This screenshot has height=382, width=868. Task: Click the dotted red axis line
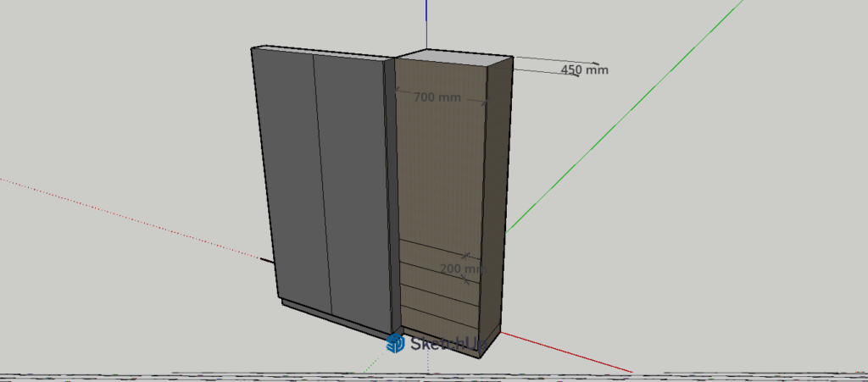tap(127, 215)
